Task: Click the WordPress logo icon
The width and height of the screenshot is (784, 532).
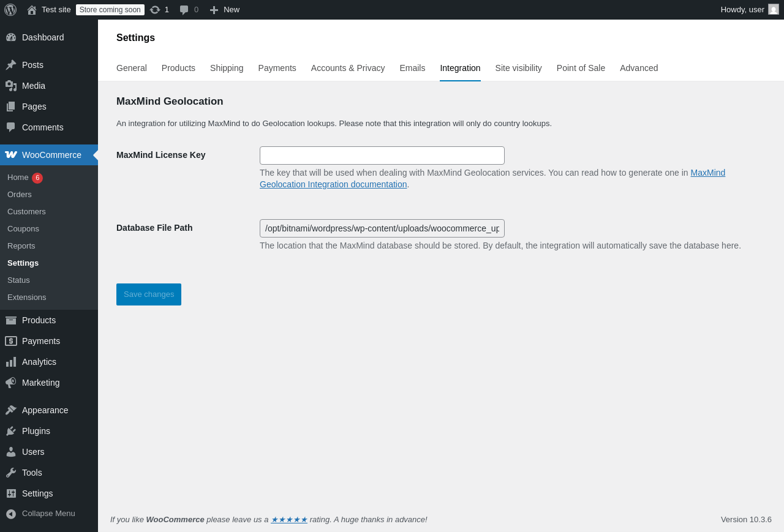Action: pyautogui.click(x=10, y=10)
